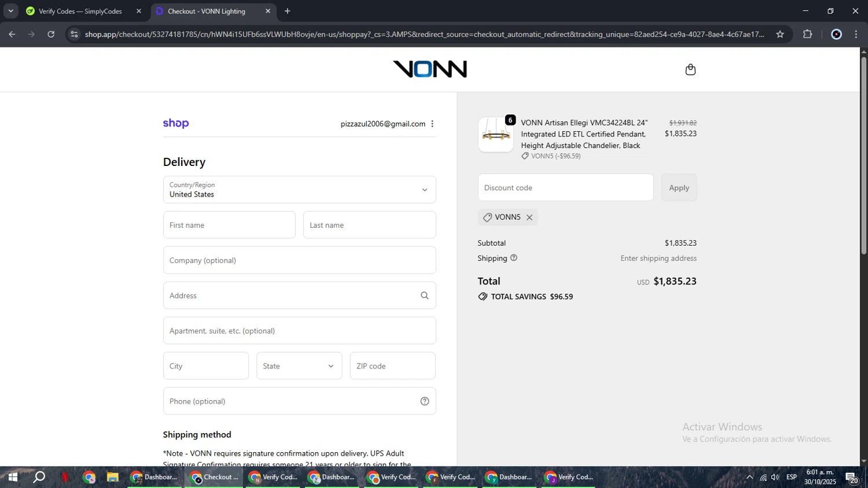868x488 pixels.
Task: Open File Explorer from the taskbar
Action: 112,477
